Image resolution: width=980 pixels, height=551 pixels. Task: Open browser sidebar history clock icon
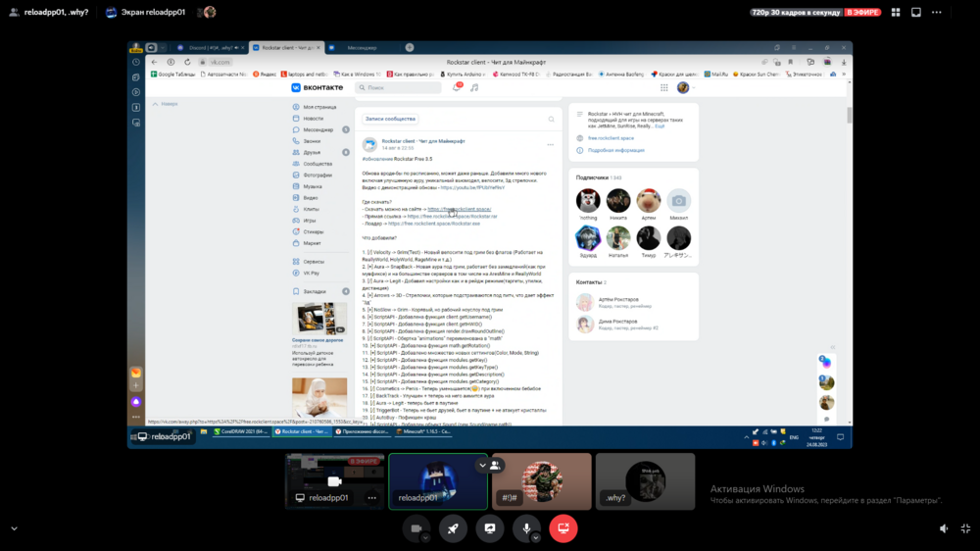[136, 62]
